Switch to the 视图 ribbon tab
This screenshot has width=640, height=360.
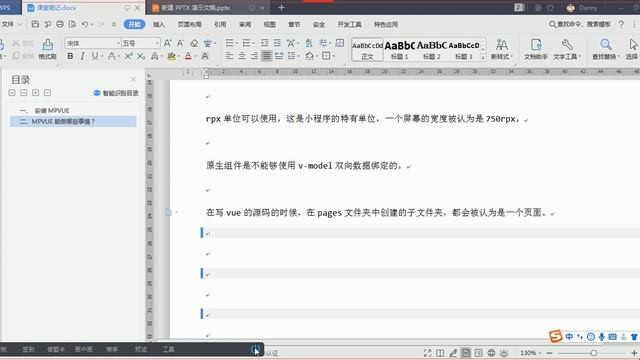click(269, 24)
